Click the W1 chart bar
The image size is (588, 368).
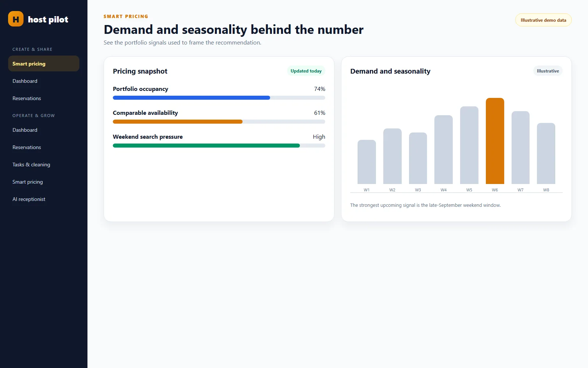pos(367,162)
